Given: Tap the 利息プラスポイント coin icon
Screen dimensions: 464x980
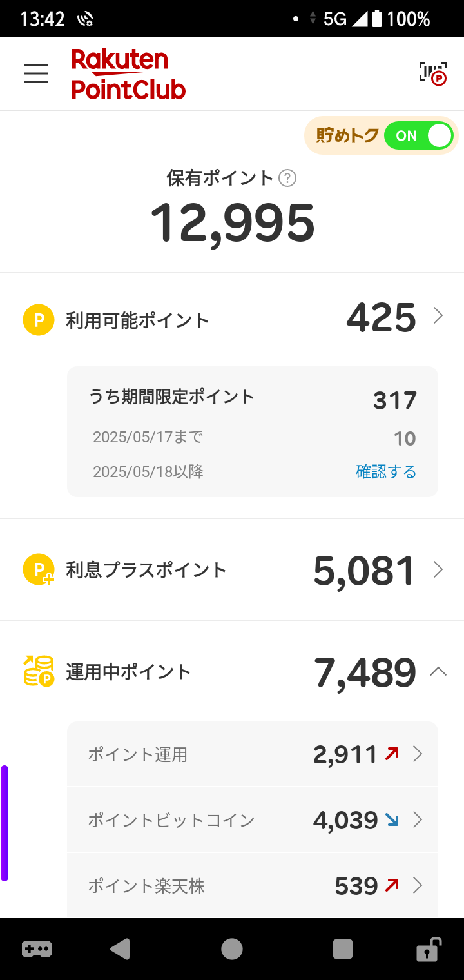Looking at the screenshot, I should pyautogui.click(x=39, y=570).
